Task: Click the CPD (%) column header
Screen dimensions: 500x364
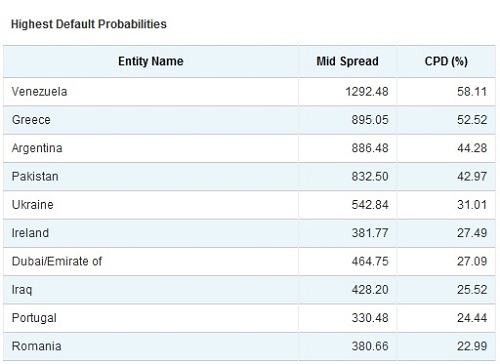Action: (446, 61)
